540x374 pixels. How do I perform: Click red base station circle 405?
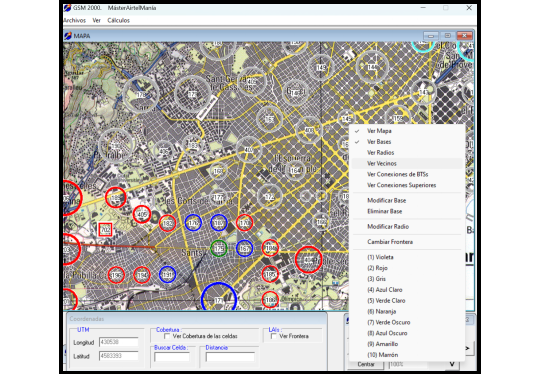(142, 214)
